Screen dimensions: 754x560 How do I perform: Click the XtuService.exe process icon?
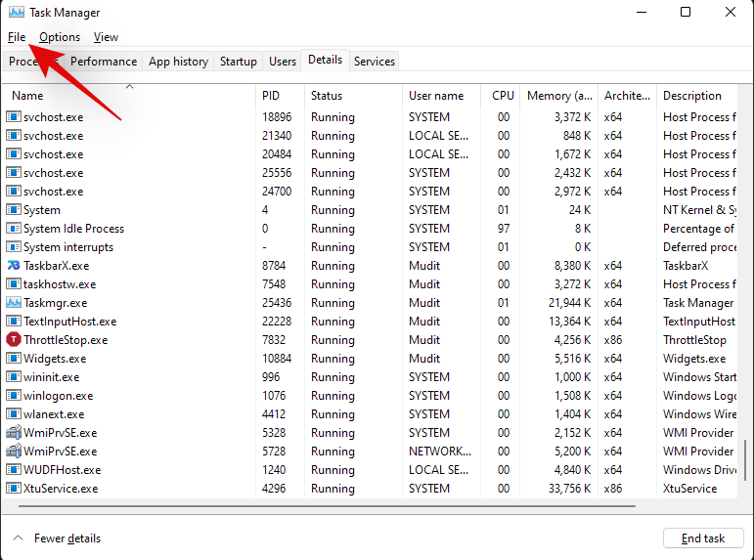pyautogui.click(x=14, y=489)
